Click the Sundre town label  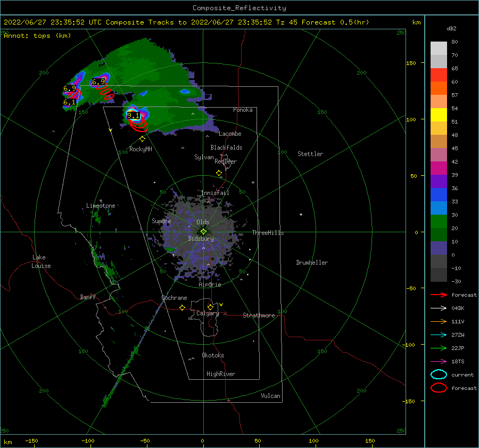(x=161, y=221)
